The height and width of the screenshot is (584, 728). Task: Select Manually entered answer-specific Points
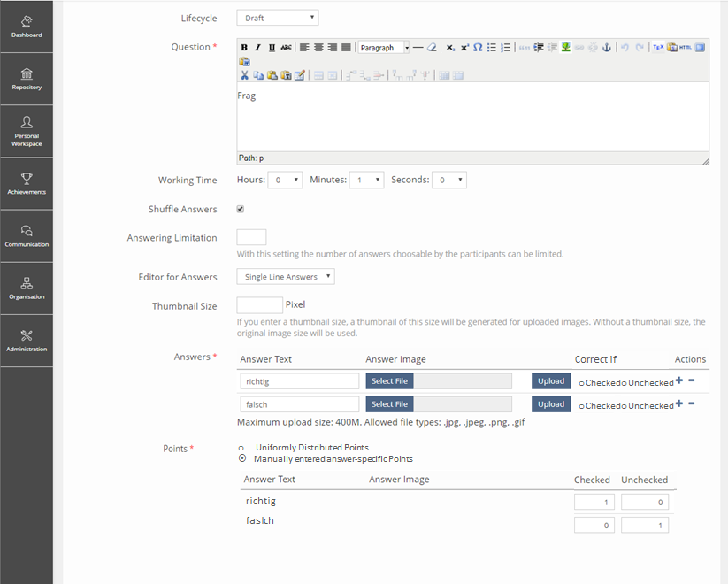[x=242, y=459]
